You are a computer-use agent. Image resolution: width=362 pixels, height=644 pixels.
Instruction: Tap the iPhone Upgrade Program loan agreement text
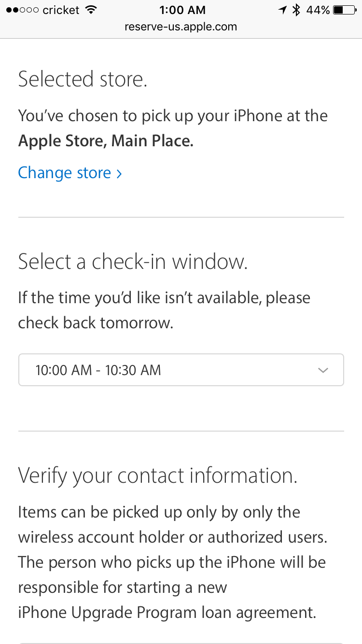point(167,613)
